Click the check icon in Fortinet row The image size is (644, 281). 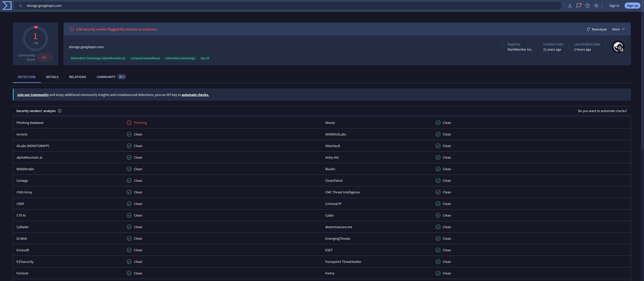click(x=129, y=273)
